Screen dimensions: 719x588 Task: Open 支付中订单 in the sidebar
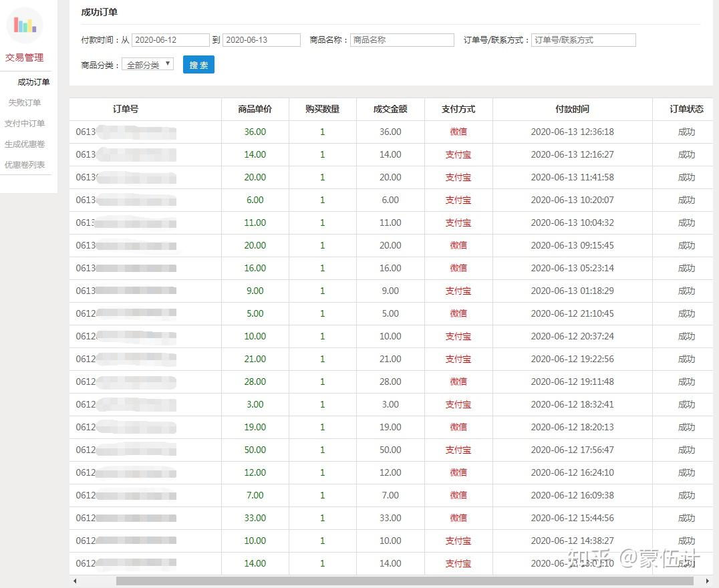[25, 124]
